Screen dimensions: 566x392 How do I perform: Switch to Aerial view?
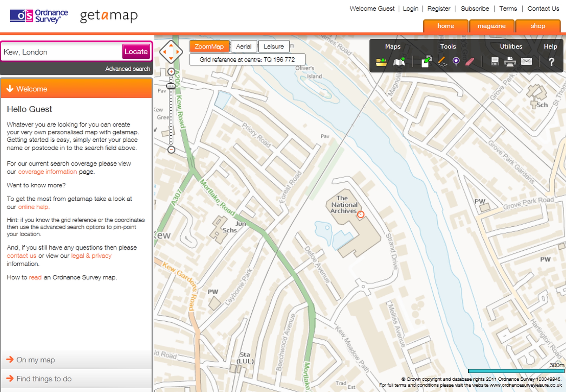pyautogui.click(x=243, y=46)
